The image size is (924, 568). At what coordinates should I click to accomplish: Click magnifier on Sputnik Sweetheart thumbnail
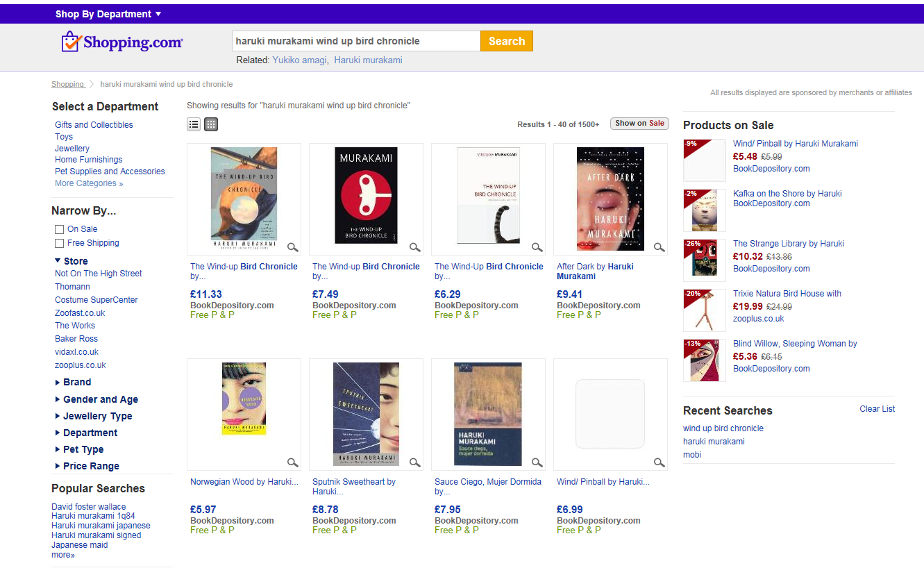tap(414, 462)
